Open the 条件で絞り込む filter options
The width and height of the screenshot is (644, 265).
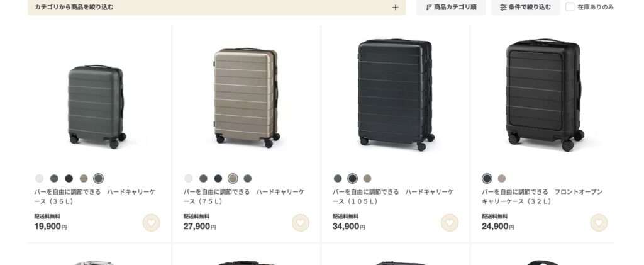pyautogui.click(x=525, y=7)
